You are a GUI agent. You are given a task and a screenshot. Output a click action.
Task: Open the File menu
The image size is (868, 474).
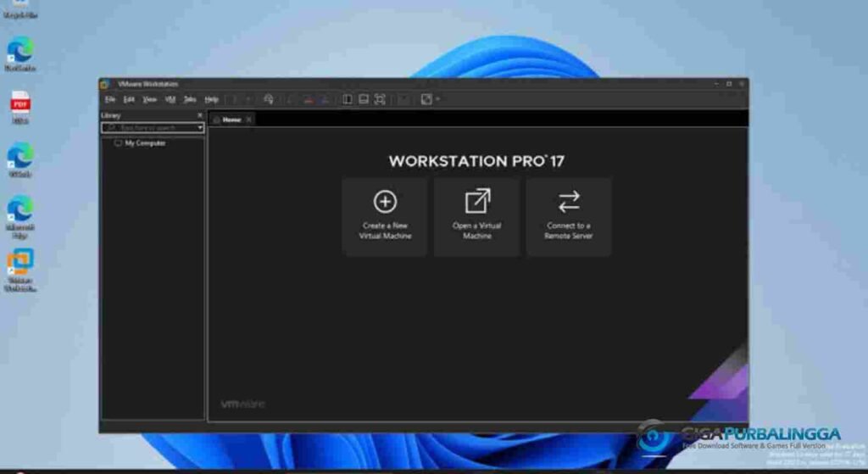tap(110, 100)
